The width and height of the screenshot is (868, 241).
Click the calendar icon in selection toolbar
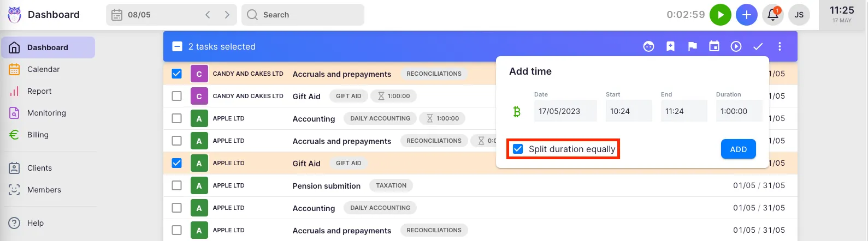[x=714, y=47]
